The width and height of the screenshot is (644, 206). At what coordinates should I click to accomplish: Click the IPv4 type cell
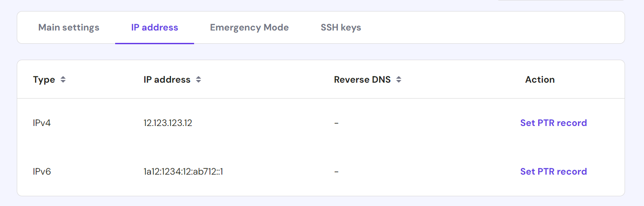coord(42,123)
